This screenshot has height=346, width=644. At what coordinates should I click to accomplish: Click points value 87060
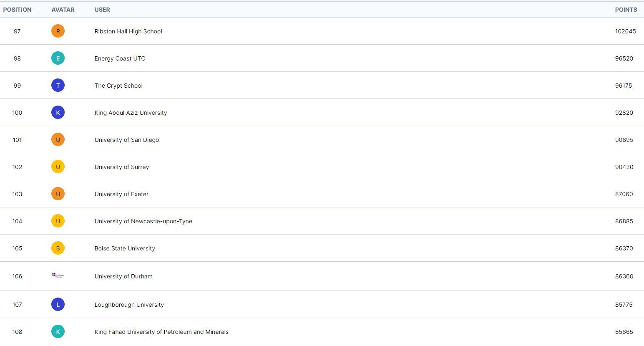point(624,194)
